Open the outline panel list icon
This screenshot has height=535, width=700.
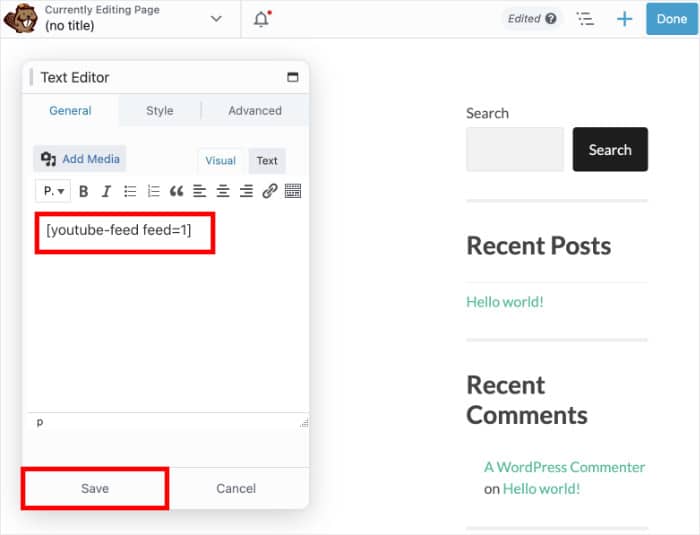pos(585,19)
